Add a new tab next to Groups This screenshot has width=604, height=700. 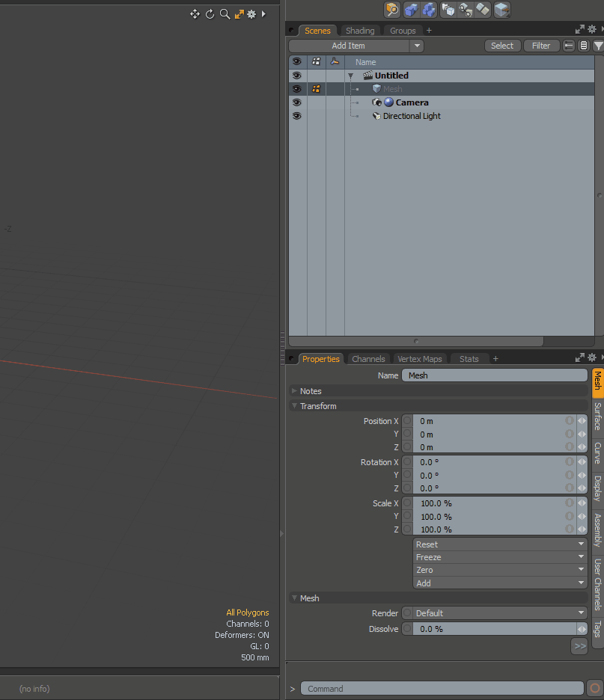429,31
